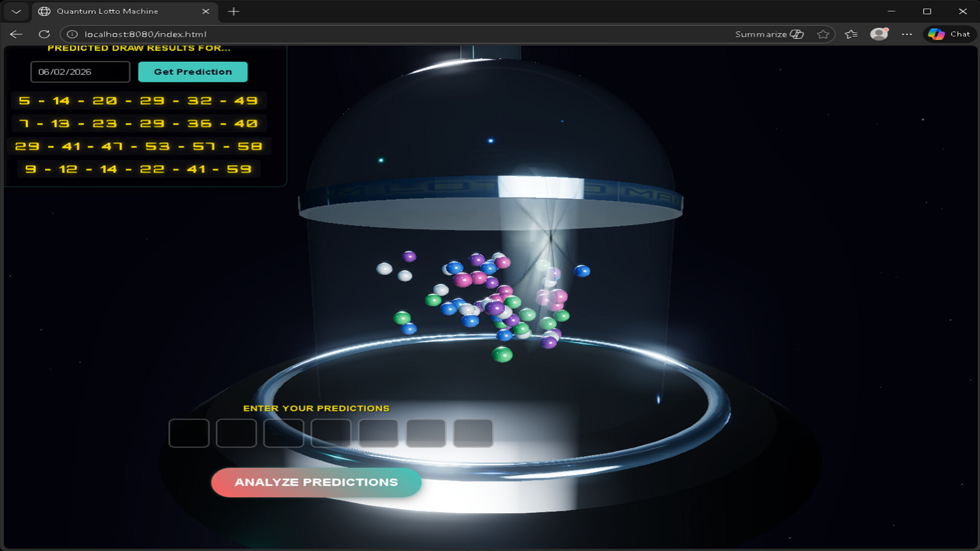The image size is (980, 551).
Task: Click the browser profile avatar
Action: tap(879, 34)
